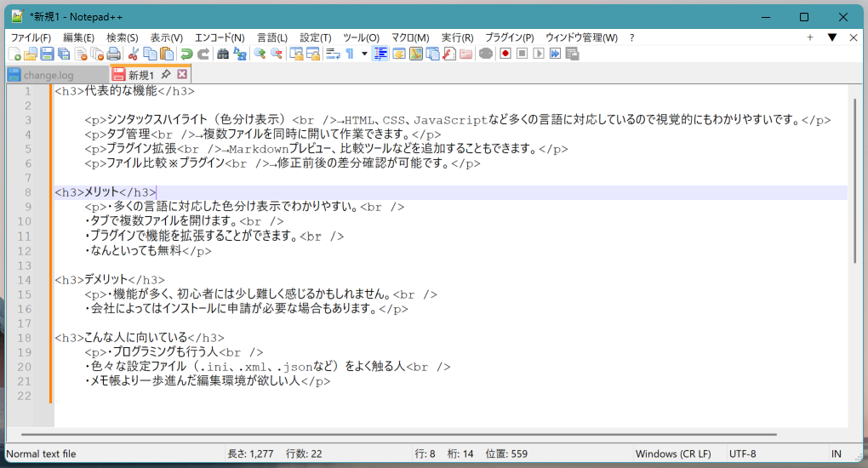The image size is (868, 468).
Task: Click the plus button to add a tab
Action: click(810, 37)
